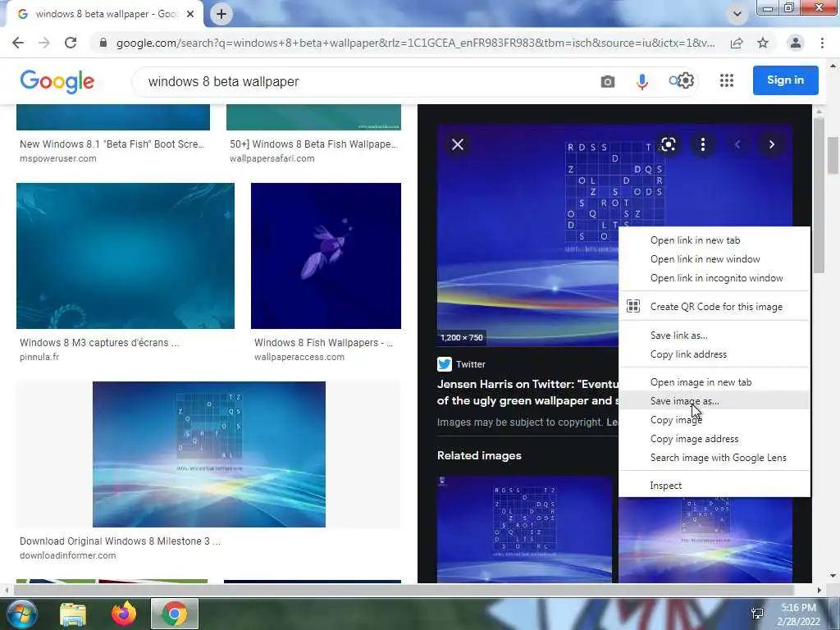The height and width of the screenshot is (630, 840).
Task: Open the Google apps grid icon
Action: click(727, 81)
